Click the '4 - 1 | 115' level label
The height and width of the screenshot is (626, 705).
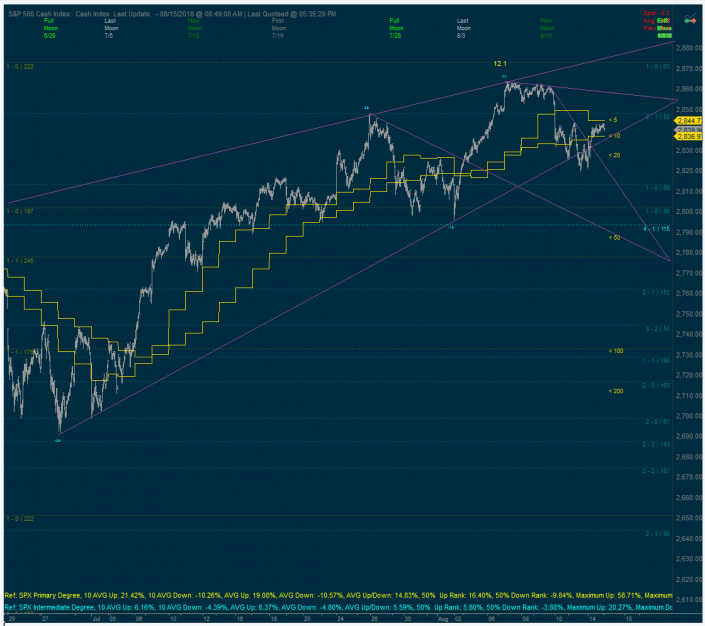pos(656,229)
